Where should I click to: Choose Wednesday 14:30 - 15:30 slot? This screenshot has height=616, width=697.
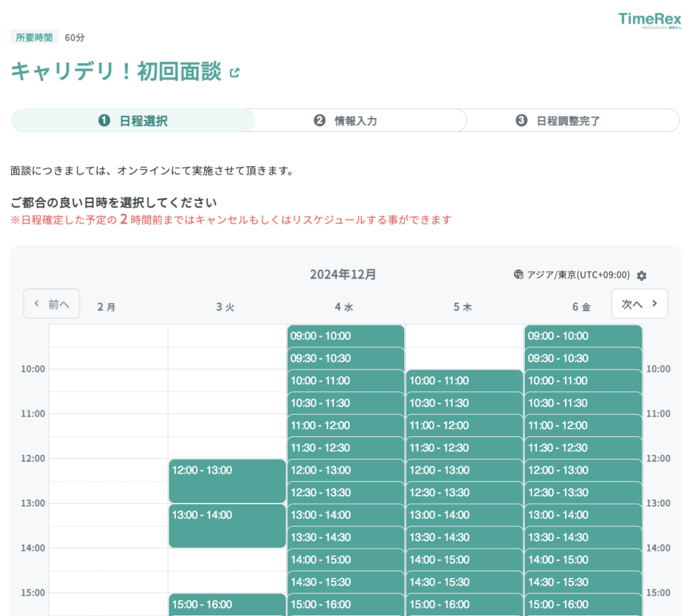pos(346,582)
